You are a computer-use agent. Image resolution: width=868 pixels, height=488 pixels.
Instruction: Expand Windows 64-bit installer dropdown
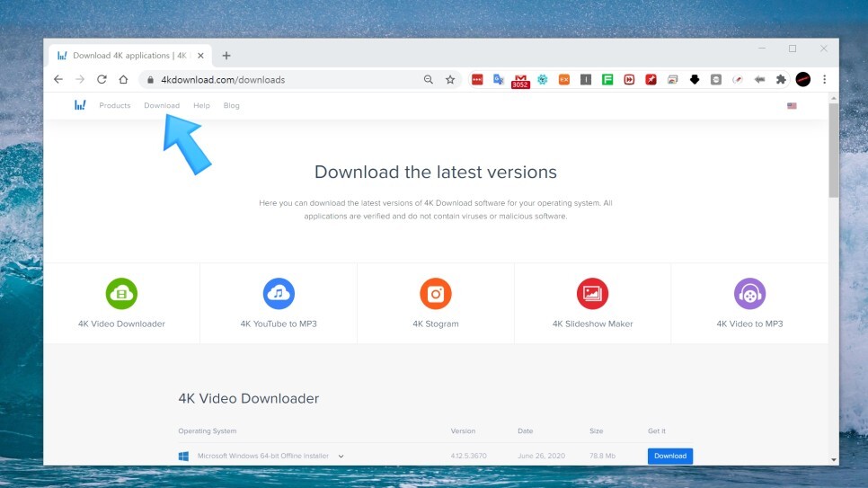[x=341, y=456]
